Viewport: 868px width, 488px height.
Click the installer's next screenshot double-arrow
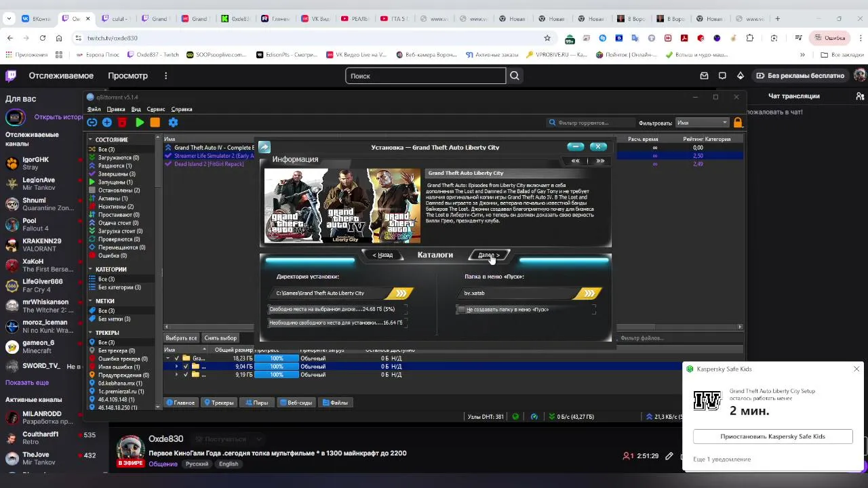(x=600, y=161)
